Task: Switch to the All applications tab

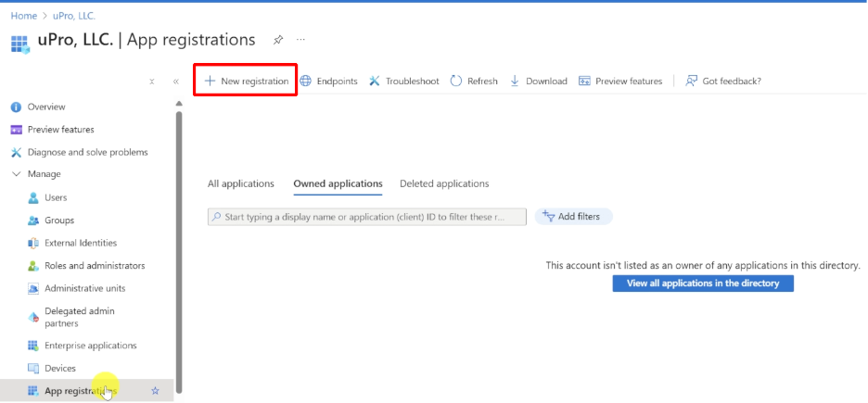Action: [x=240, y=183]
